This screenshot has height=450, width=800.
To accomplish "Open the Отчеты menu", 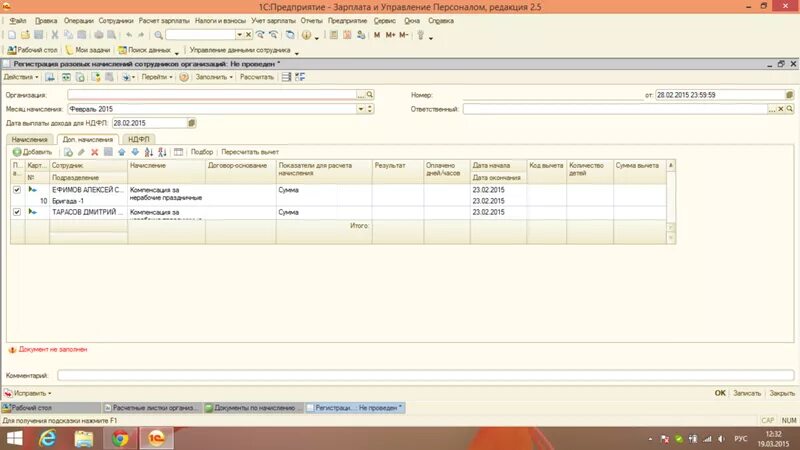I will 311,21.
